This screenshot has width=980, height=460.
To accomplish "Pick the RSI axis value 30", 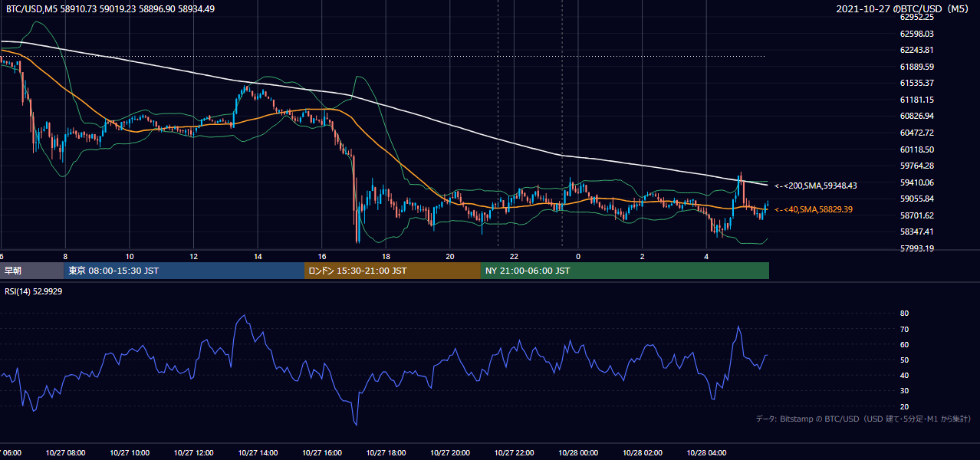I will (x=904, y=391).
